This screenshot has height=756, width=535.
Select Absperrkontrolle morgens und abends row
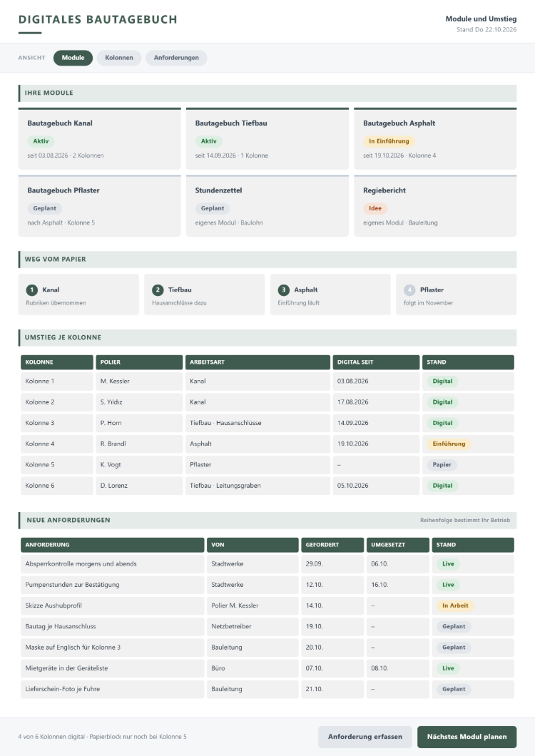pyautogui.click(x=267, y=564)
